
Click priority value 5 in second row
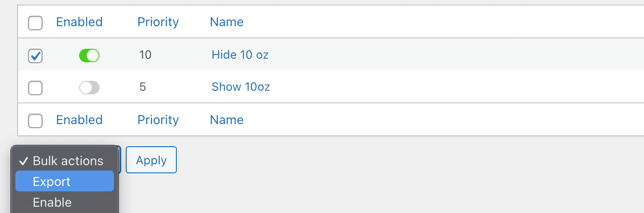[142, 87]
